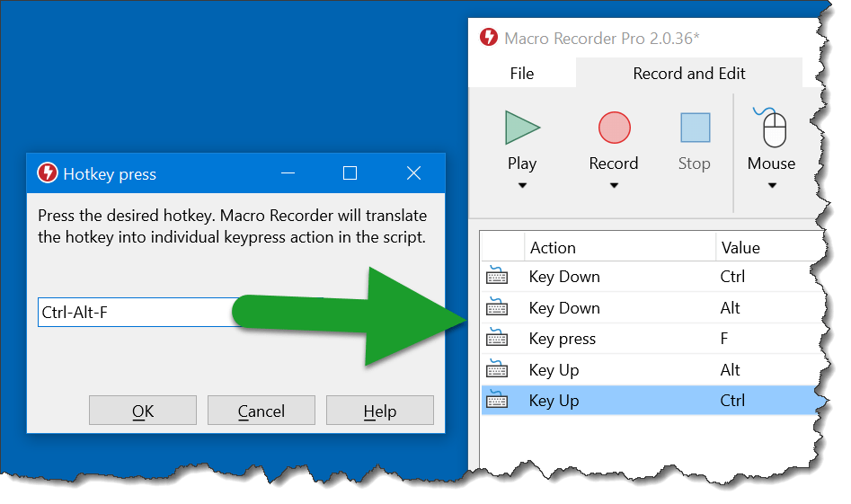
Task: Switch to the Record and Edit tab
Action: point(688,74)
